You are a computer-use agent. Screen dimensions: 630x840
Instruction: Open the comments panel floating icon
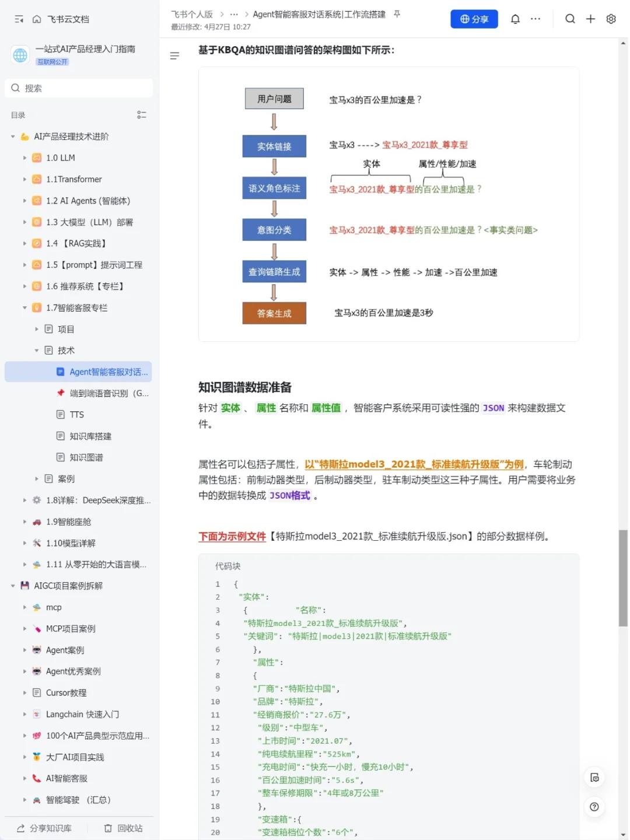click(594, 778)
